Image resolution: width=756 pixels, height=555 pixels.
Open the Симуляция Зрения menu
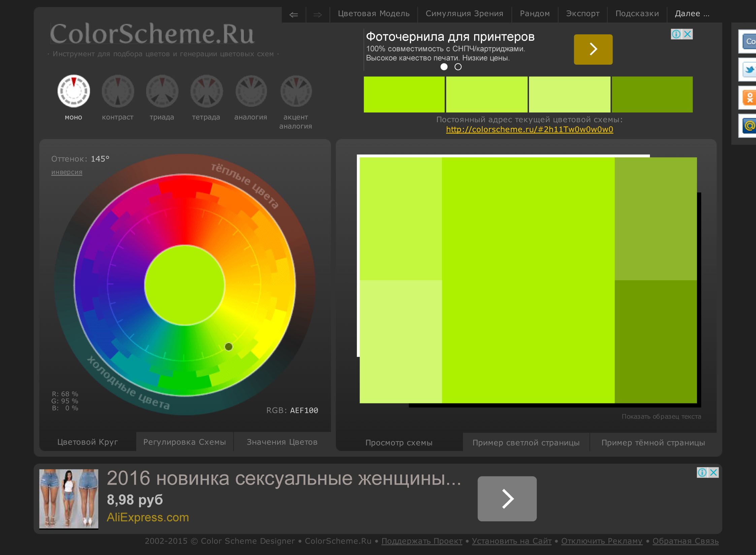pyautogui.click(x=464, y=14)
